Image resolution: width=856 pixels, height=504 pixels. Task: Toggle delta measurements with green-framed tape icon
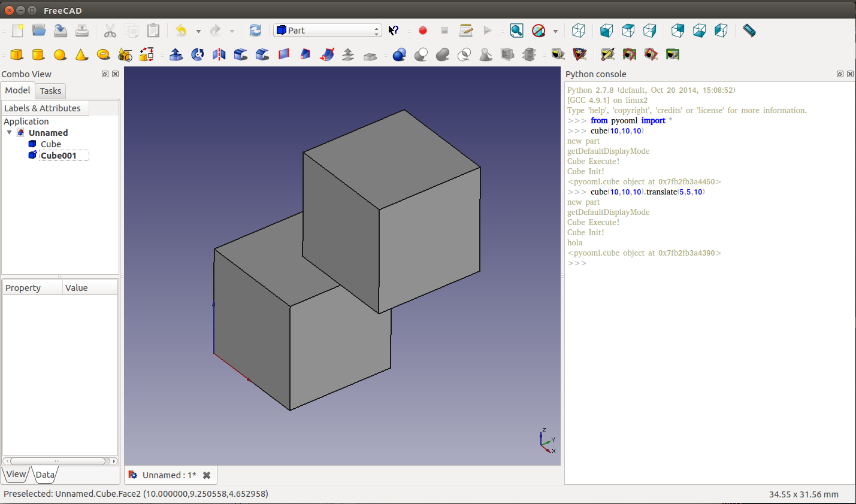pos(673,54)
